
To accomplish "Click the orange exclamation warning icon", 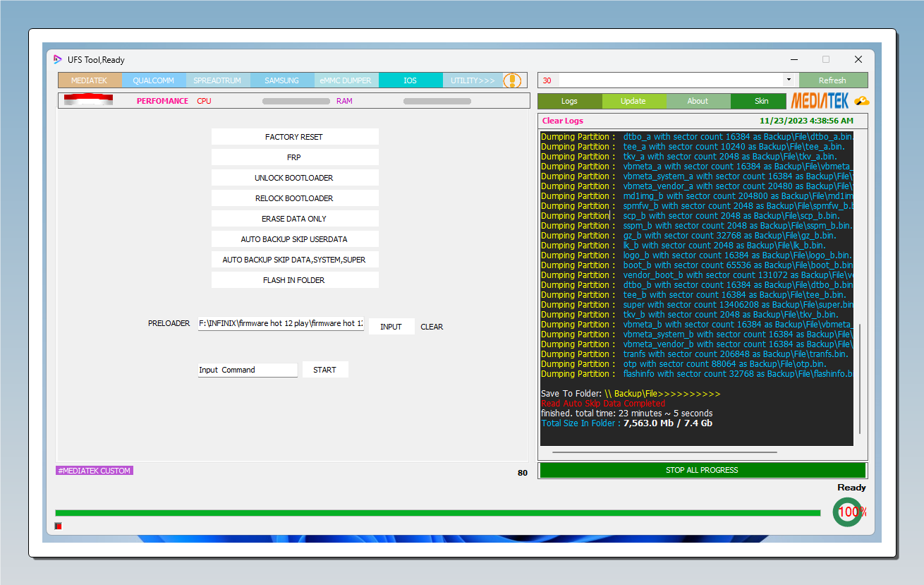I will 512,80.
